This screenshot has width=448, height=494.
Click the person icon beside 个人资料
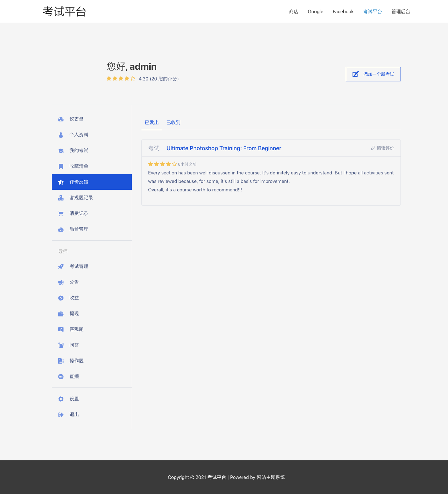61,135
